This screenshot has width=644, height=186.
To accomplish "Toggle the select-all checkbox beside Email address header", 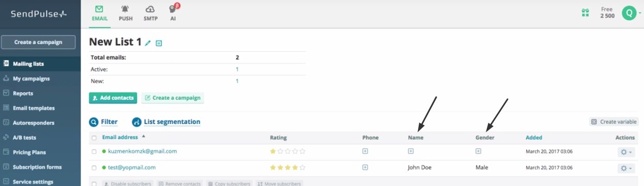I will click(94, 138).
